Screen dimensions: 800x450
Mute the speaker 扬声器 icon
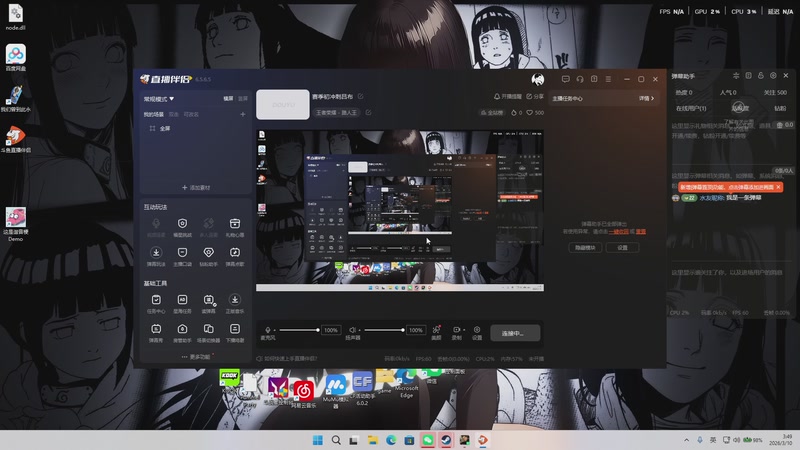tap(353, 330)
